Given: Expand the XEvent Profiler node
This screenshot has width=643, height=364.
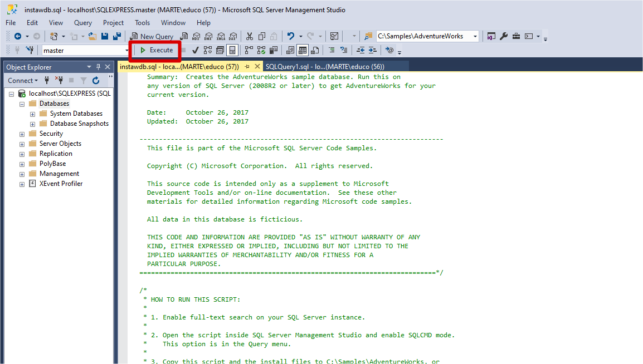Looking at the screenshot, I should (x=22, y=184).
